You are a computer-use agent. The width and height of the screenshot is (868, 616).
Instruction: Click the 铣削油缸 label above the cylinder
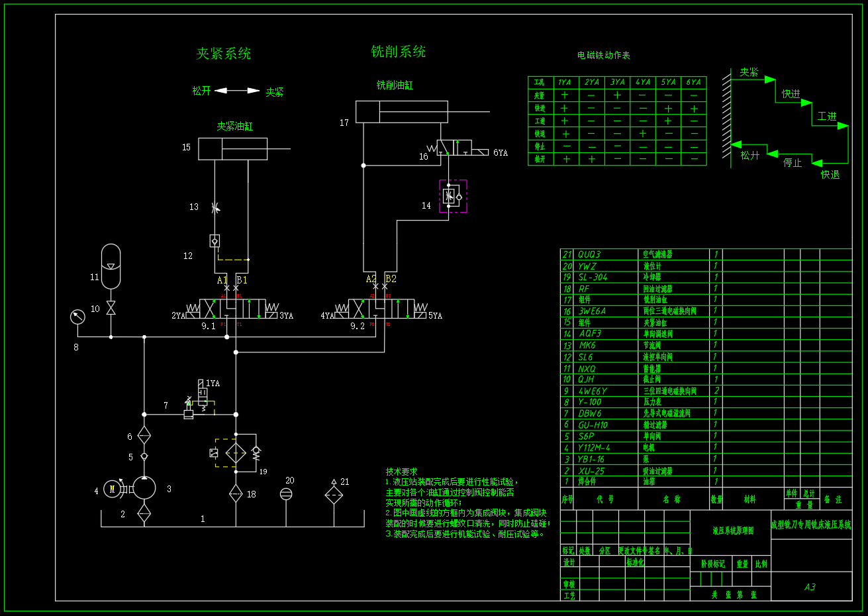(395, 85)
